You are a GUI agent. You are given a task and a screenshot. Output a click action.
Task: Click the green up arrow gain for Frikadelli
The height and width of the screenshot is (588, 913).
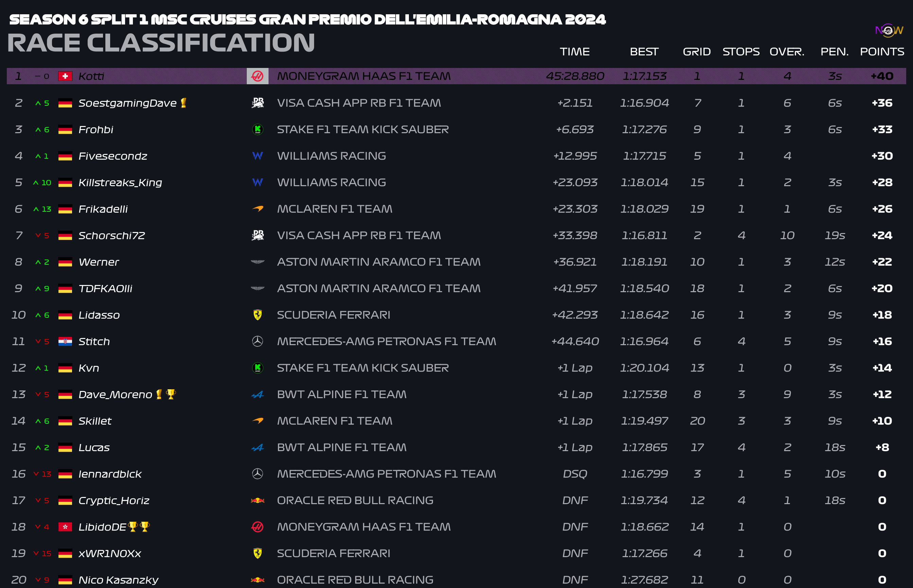coord(42,209)
